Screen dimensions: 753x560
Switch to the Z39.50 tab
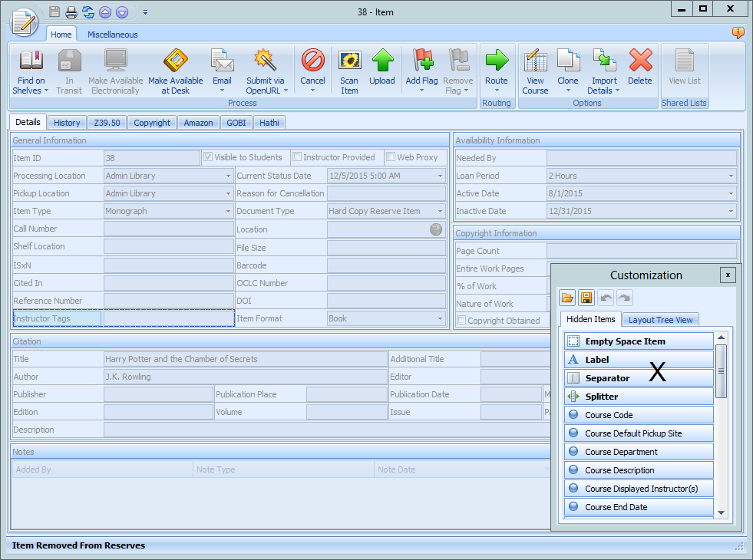(x=109, y=122)
